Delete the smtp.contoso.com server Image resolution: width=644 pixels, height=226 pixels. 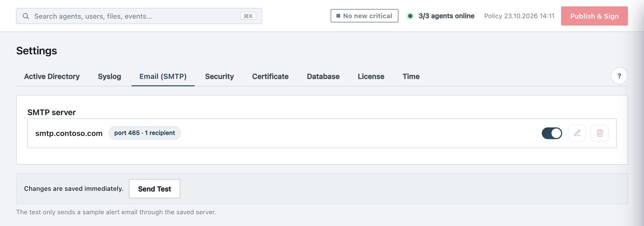point(600,133)
